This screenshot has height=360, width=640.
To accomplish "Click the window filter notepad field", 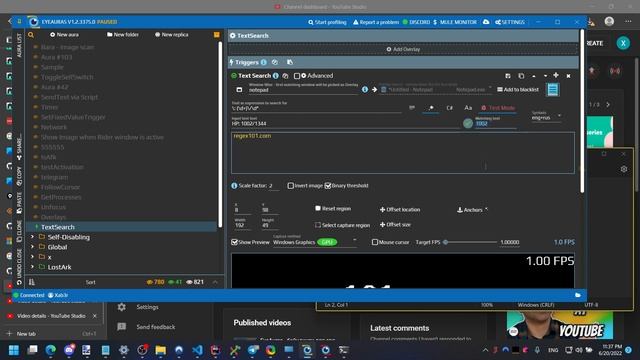I will tap(303, 90).
